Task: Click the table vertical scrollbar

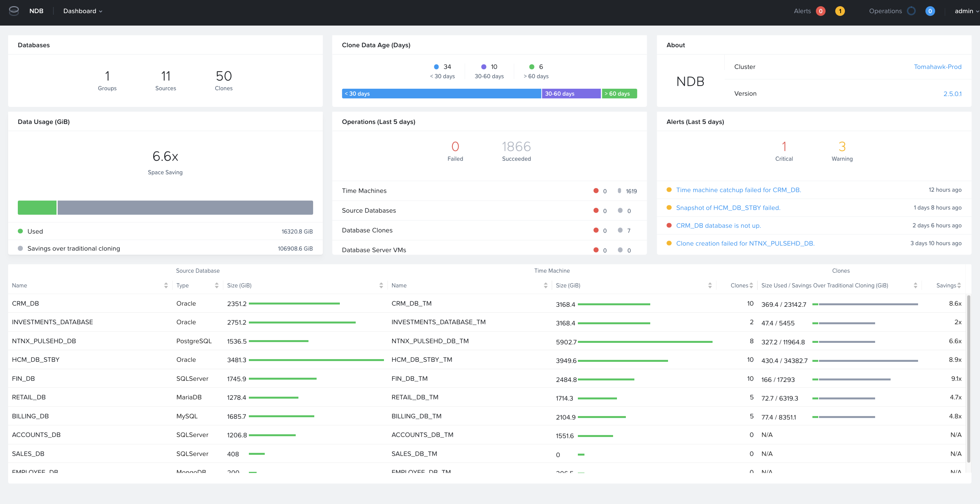Action: [968, 380]
